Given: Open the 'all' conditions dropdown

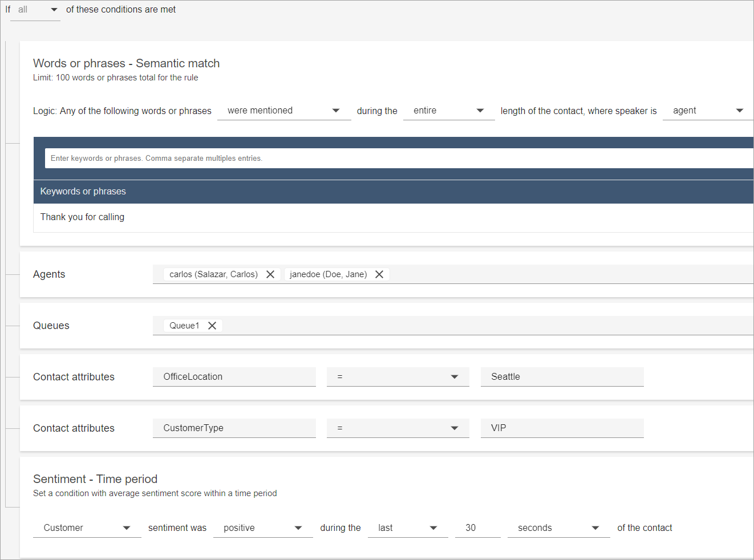Looking at the screenshot, I should pos(35,10).
